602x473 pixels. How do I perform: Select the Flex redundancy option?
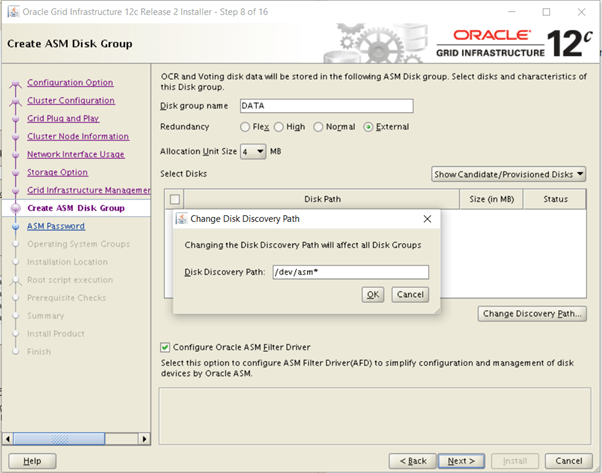(245, 127)
